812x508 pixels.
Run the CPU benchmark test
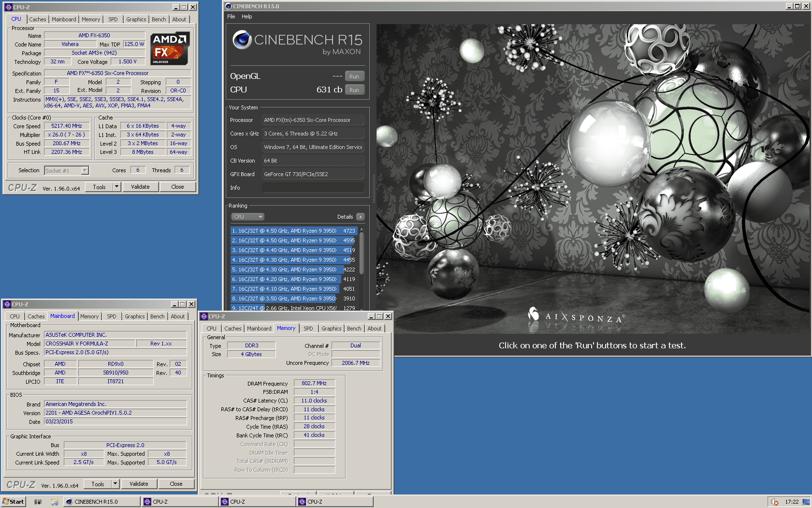coord(354,90)
